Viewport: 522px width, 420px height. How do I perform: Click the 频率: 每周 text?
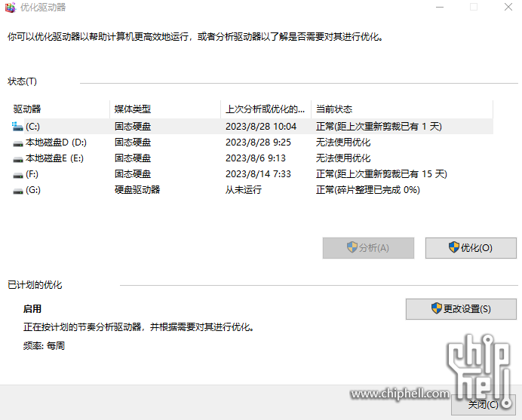(x=44, y=346)
